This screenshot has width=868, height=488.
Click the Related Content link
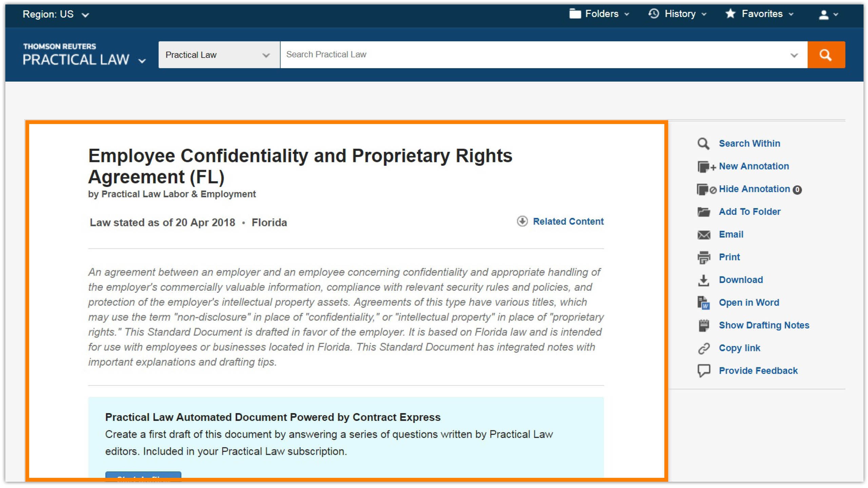click(x=568, y=222)
